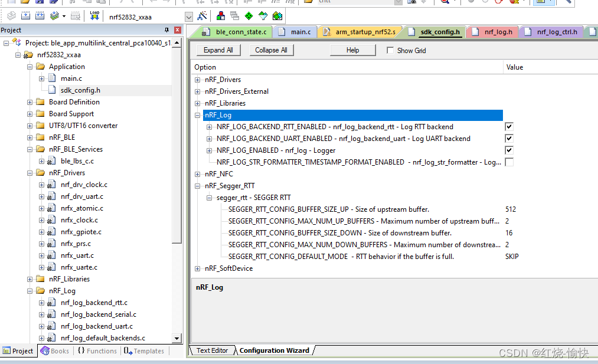Click the Select Software Packs icon

(263, 16)
